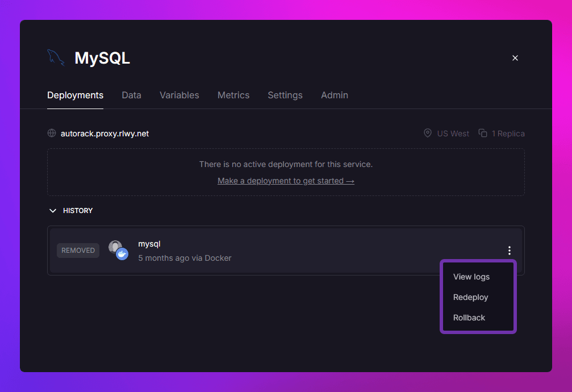This screenshot has height=392, width=572.
Task: Choose View logs from the context menu
Action: (x=471, y=277)
